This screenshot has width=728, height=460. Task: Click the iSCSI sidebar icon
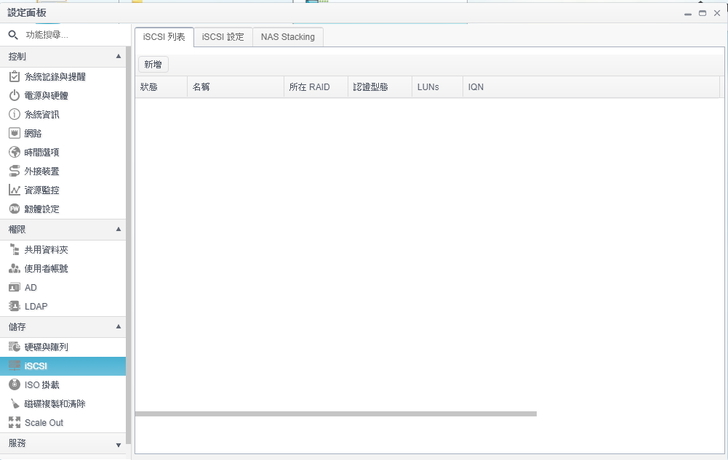click(14, 366)
